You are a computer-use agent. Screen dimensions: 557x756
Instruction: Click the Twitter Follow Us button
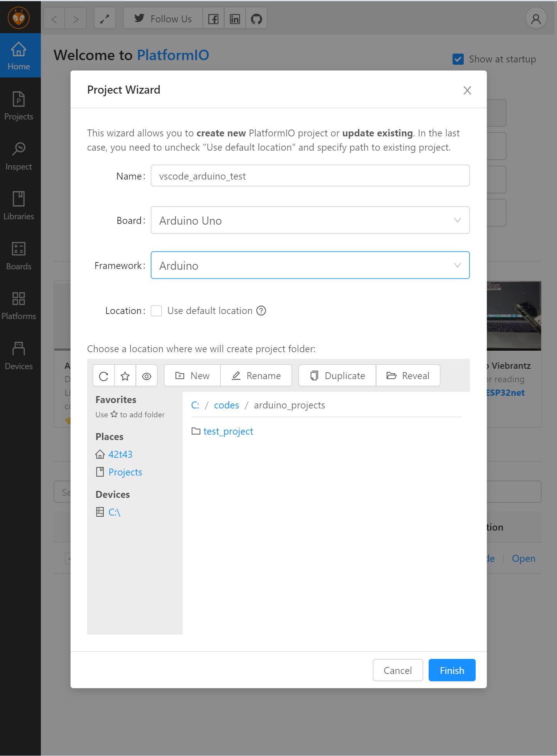pos(163,18)
